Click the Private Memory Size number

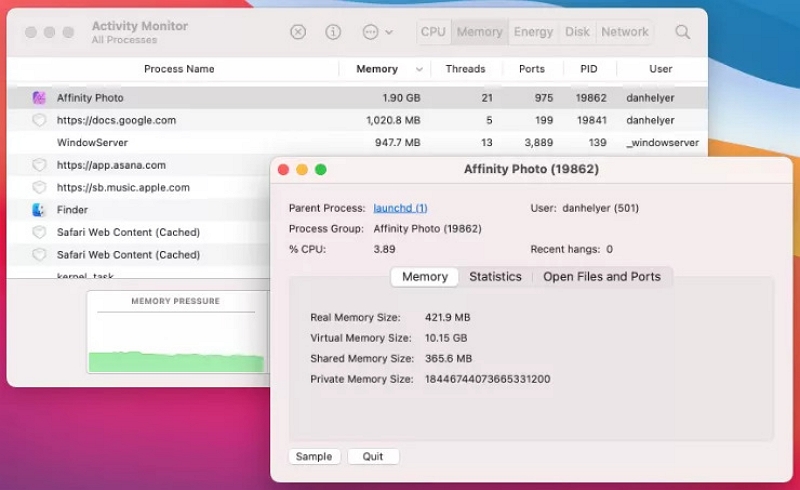(487, 379)
